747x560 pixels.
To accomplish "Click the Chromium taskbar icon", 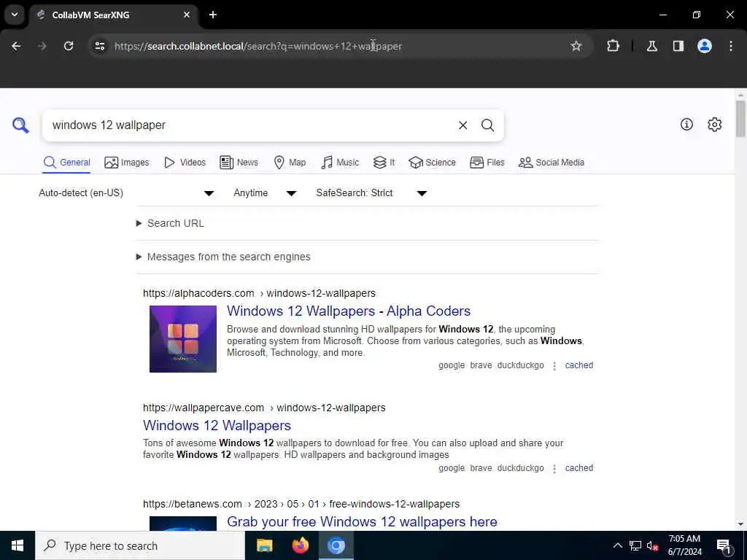I will coord(336,545).
